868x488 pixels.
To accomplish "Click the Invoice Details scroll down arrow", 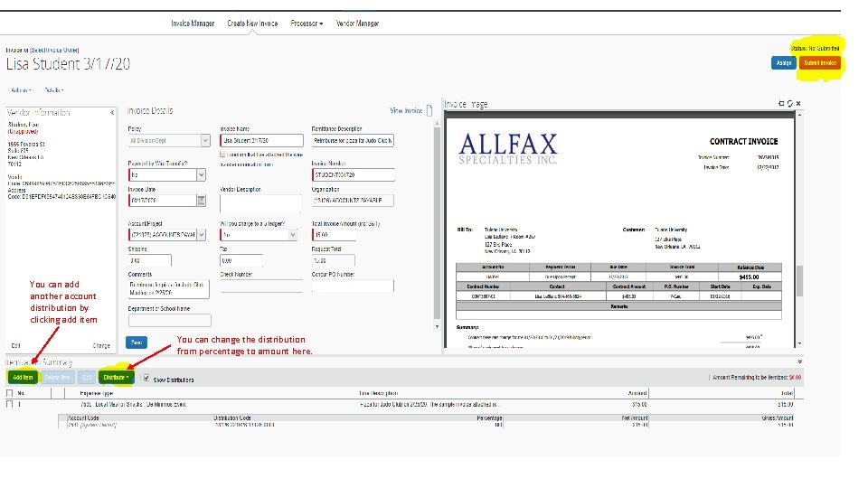I will coord(437,326).
